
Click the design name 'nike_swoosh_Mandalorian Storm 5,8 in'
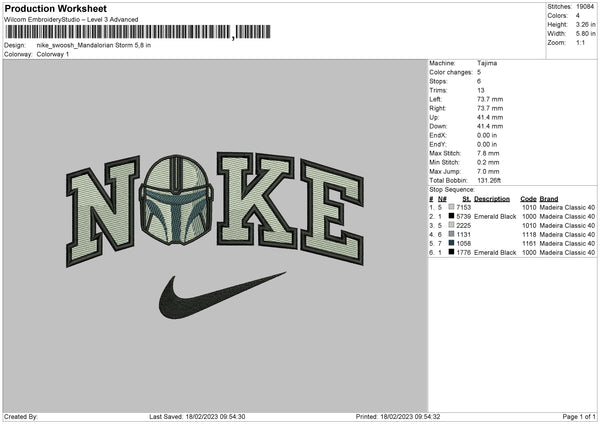point(94,45)
